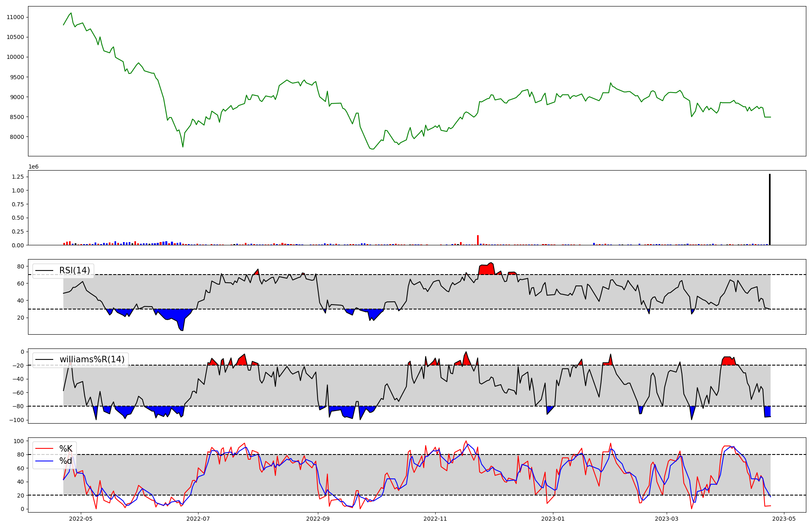Click the 2022-07 date tick label

tap(198, 519)
